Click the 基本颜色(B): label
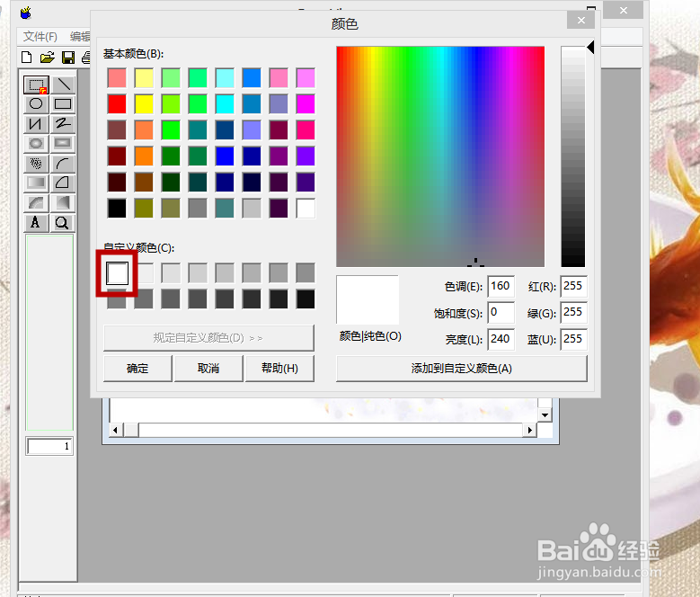 [134, 54]
